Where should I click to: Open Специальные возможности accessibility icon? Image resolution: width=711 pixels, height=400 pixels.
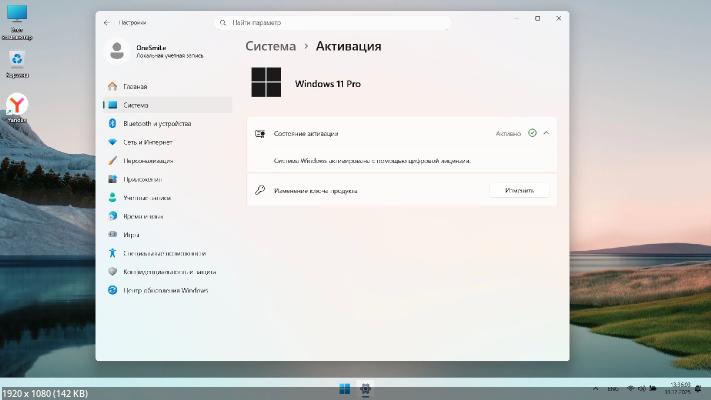click(113, 253)
